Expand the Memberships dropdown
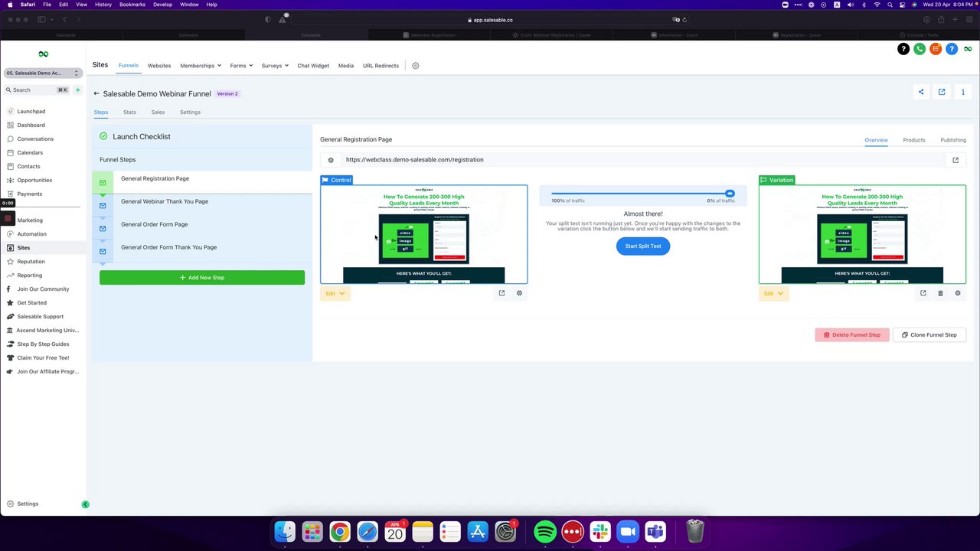The height and width of the screenshot is (551, 980). pos(201,66)
